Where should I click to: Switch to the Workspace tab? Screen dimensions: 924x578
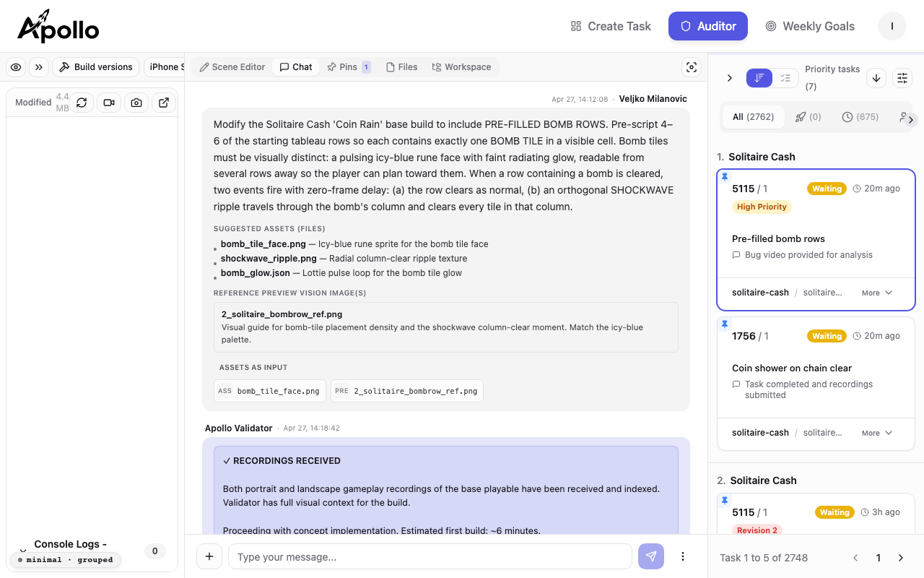tap(461, 67)
